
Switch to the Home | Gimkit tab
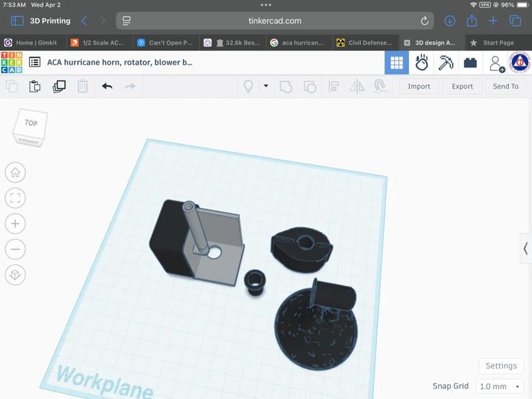[33, 43]
